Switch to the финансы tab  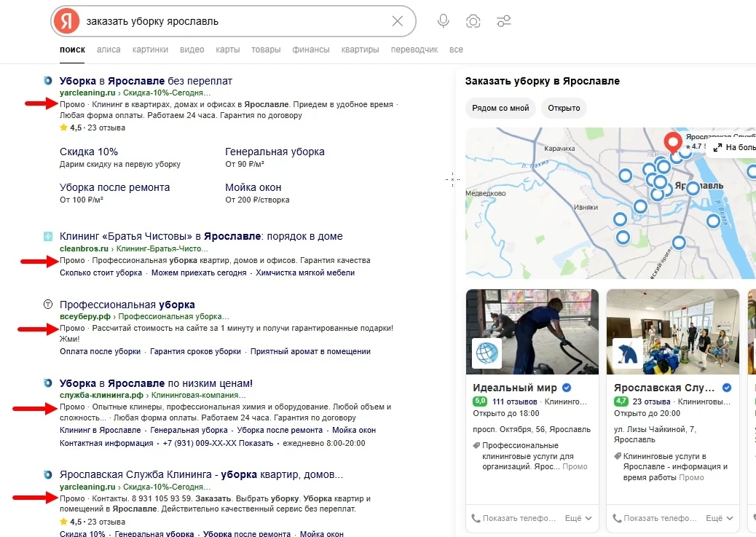(311, 50)
